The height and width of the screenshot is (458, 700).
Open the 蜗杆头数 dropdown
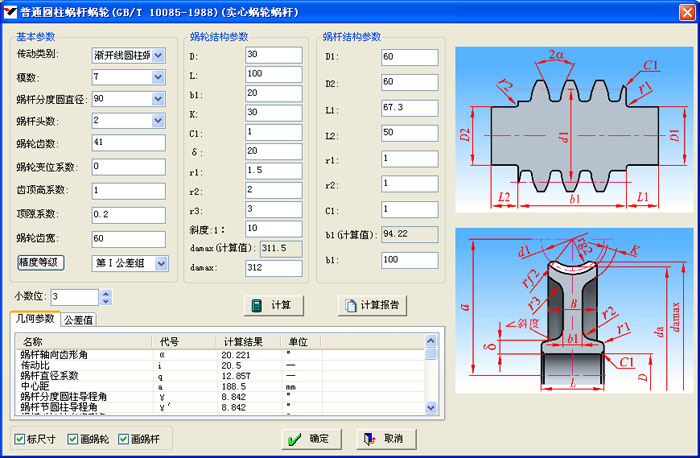pyautogui.click(x=158, y=120)
